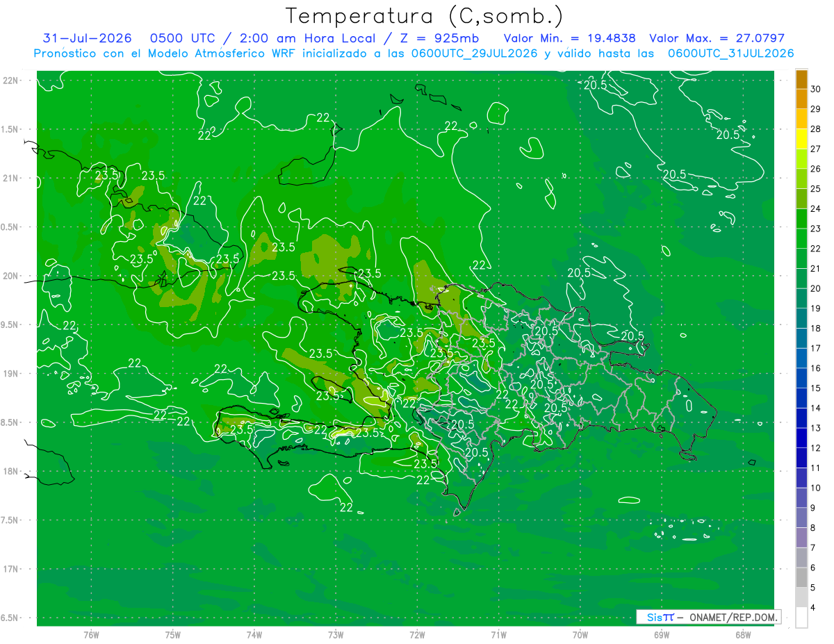Click the legend value "25"
This screenshot has width=834, height=644.
[816, 189]
